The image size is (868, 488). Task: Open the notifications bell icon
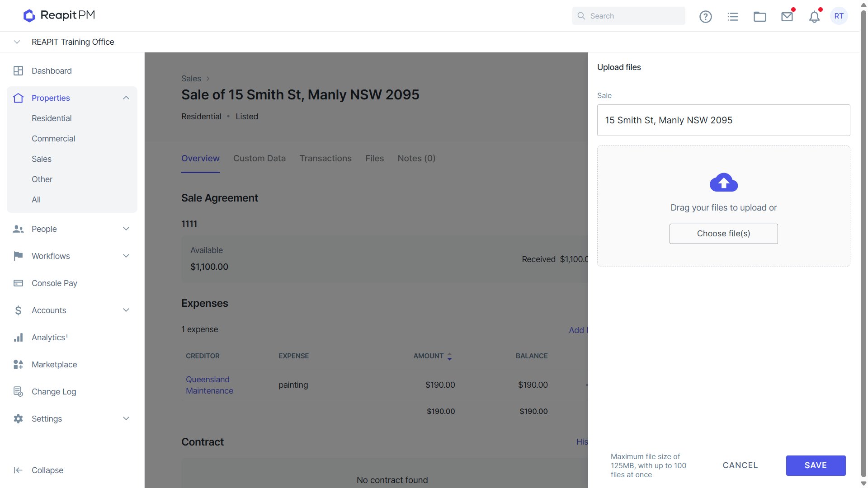[x=814, y=17]
